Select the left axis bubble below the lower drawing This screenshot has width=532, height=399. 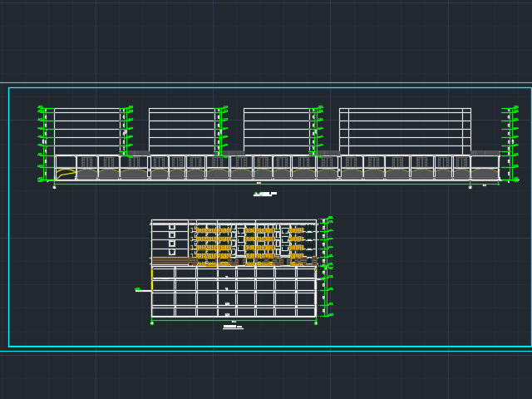point(151,323)
